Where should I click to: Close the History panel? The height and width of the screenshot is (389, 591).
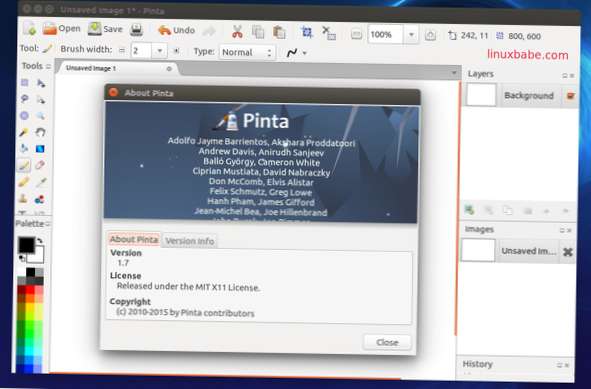tap(567, 365)
